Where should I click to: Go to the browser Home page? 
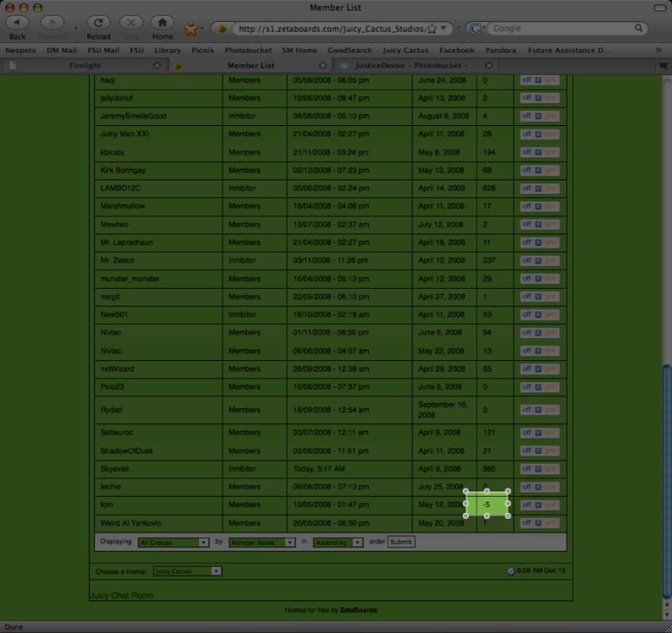click(162, 23)
